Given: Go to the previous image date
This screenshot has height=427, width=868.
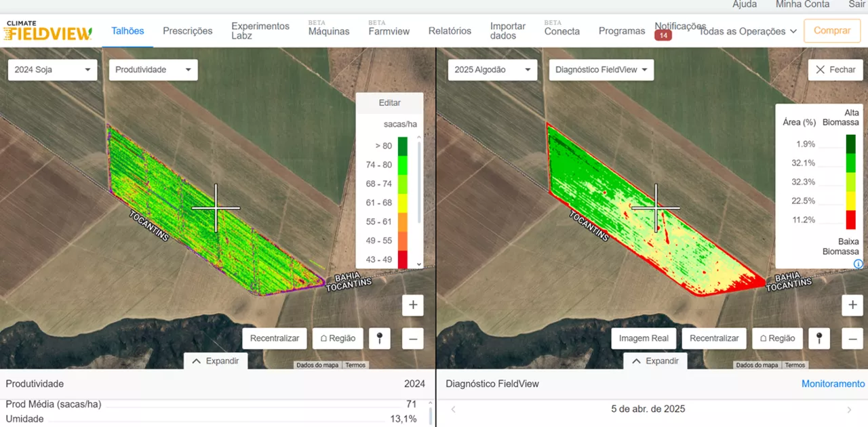Looking at the screenshot, I should (x=454, y=409).
